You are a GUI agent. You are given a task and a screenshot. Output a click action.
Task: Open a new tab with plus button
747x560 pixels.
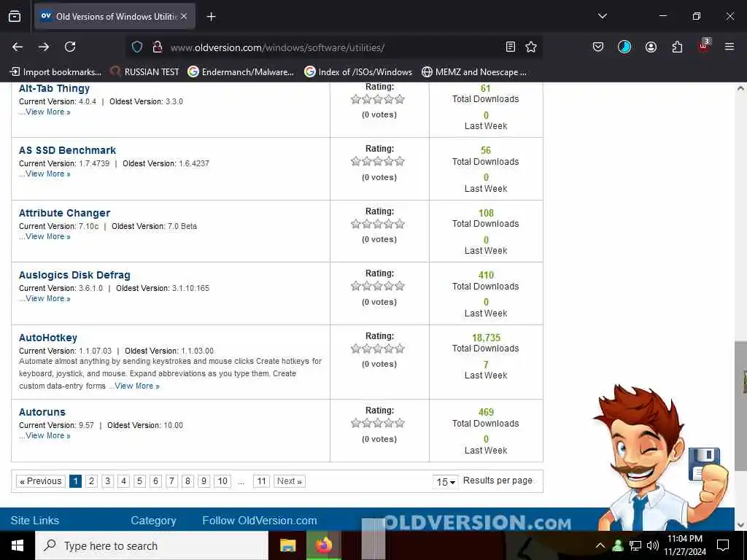click(x=211, y=17)
